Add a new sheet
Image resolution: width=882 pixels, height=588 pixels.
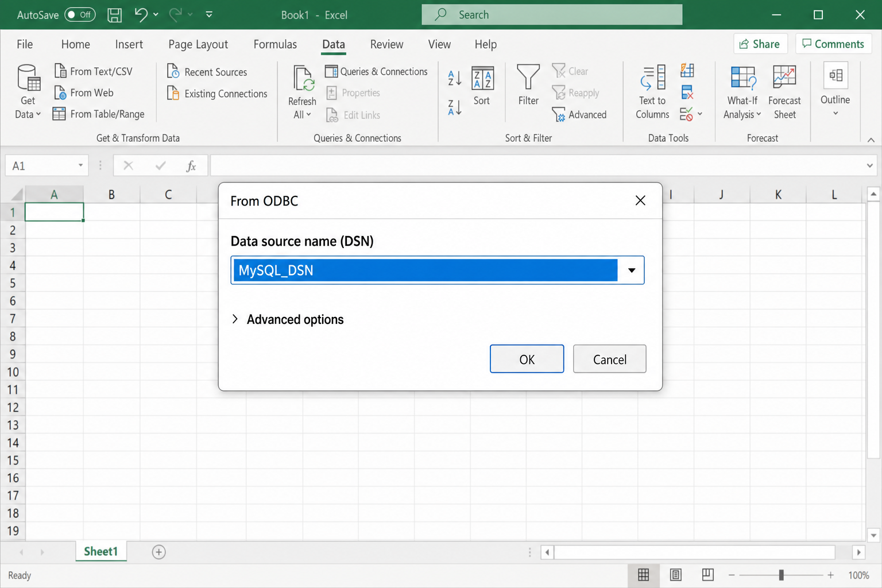pyautogui.click(x=159, y=552)
